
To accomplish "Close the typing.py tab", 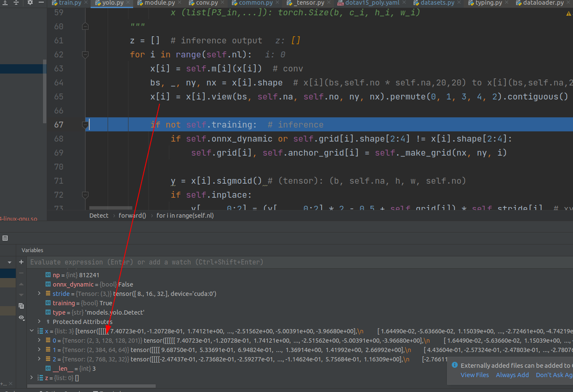I will tap(506, 3).
